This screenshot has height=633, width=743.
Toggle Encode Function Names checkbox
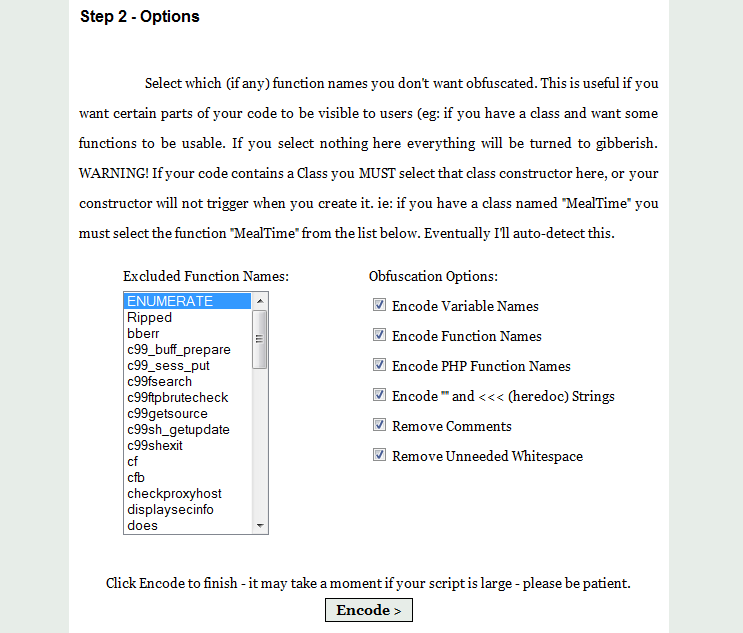point(379,335)
